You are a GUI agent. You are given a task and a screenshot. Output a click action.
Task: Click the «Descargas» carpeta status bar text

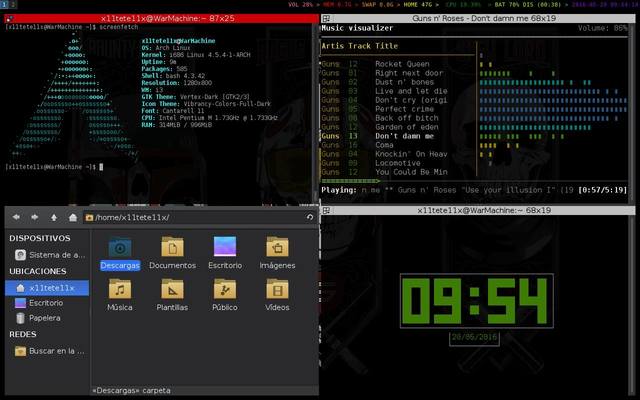(131, 391)
